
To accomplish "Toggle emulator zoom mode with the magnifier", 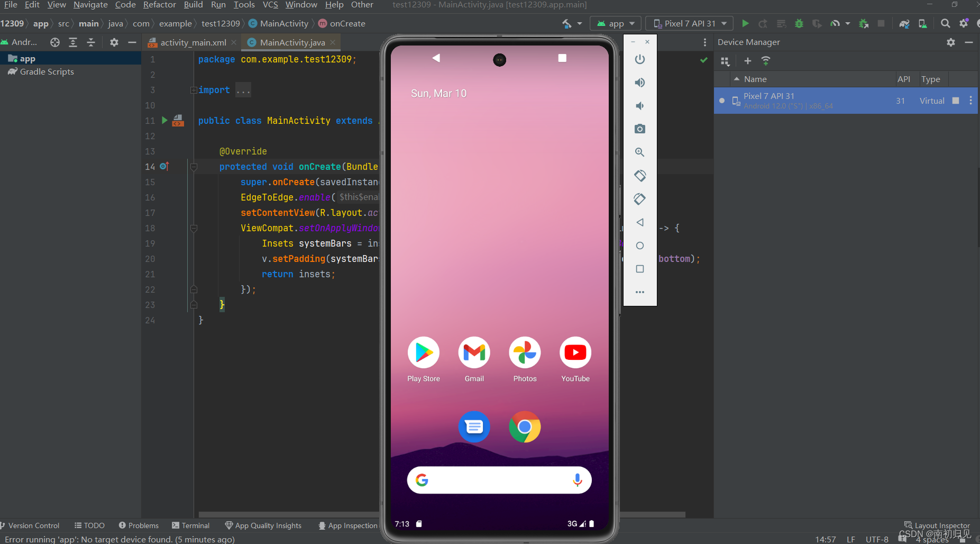I will coord(640,152).
